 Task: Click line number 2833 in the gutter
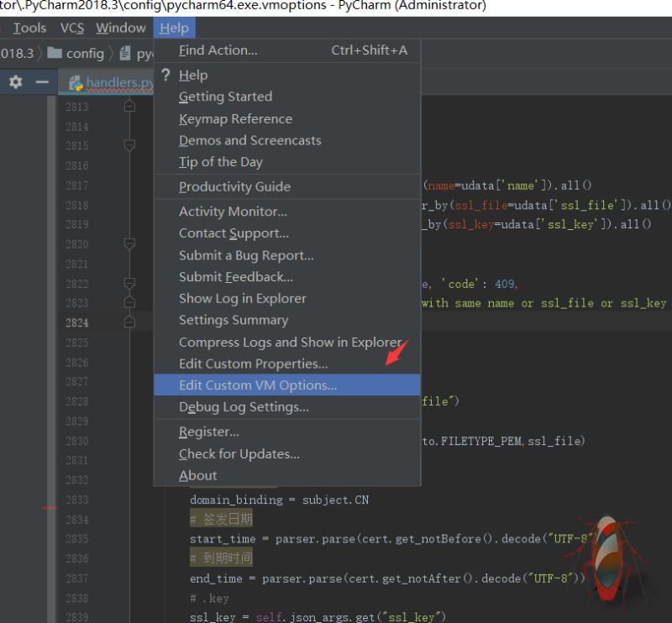pos(76,500)
